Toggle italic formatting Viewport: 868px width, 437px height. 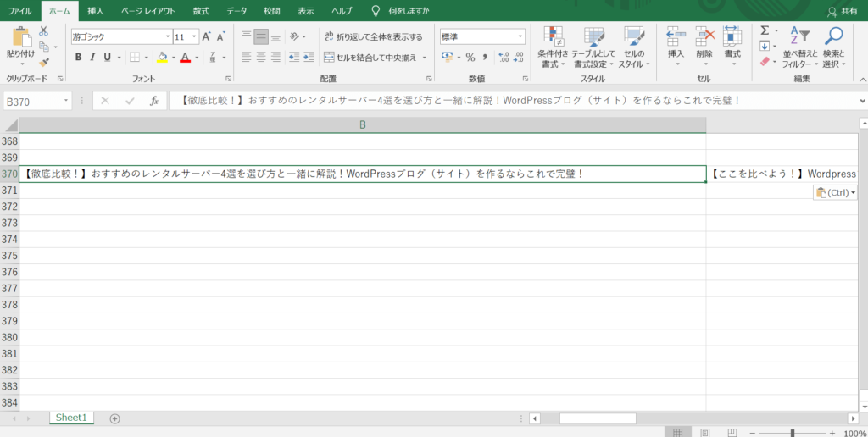[92, 57]
